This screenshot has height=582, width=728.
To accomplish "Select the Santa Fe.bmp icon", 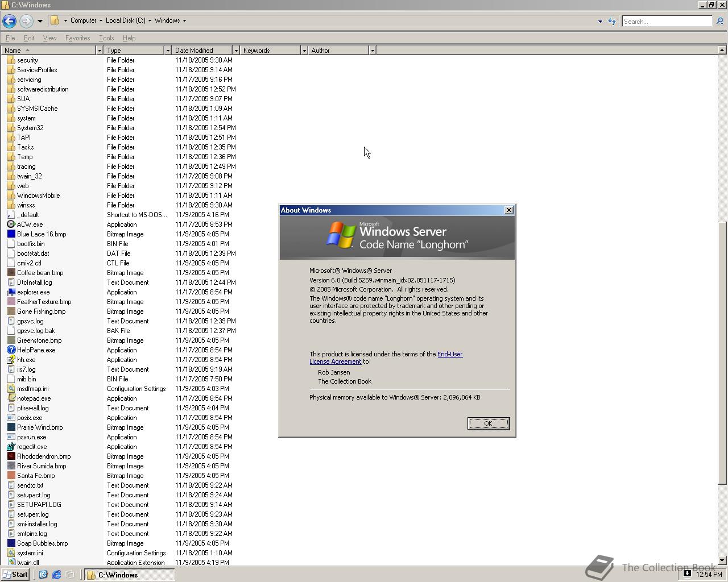I will pos(11,476).
